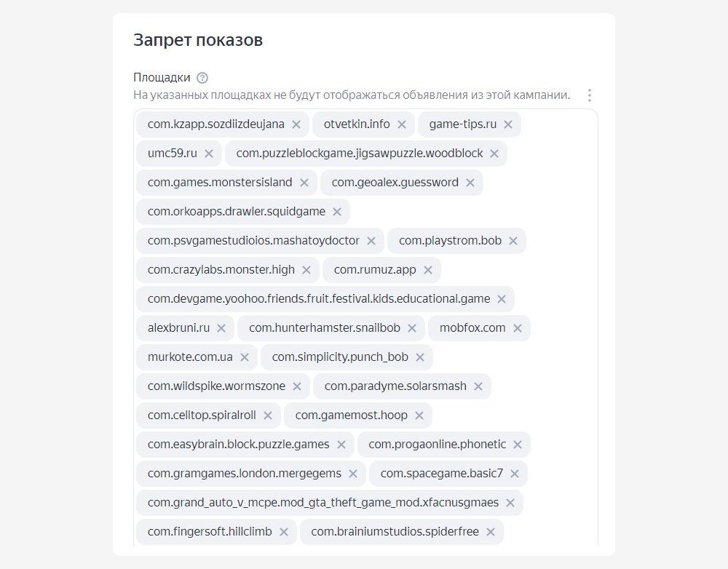Remove the otvetkin.info tag
This screenshot has width=728, height=569.
(402, 124)
